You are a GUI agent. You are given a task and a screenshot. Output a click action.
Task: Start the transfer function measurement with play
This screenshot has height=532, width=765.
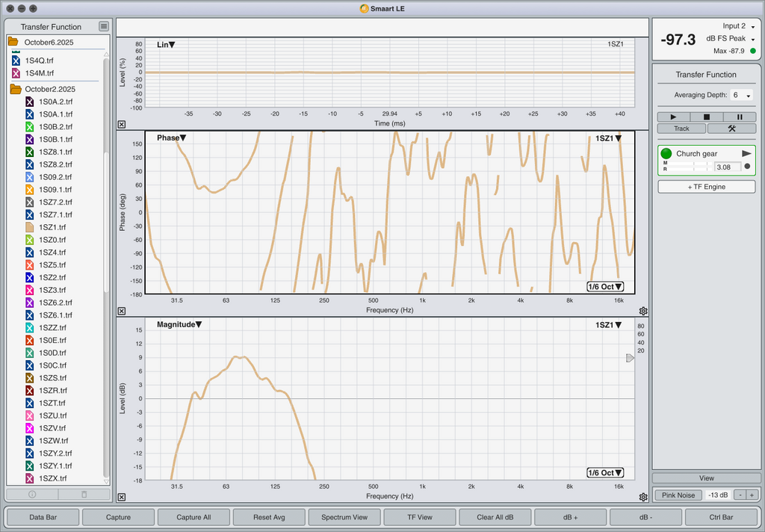click(674, 117)
